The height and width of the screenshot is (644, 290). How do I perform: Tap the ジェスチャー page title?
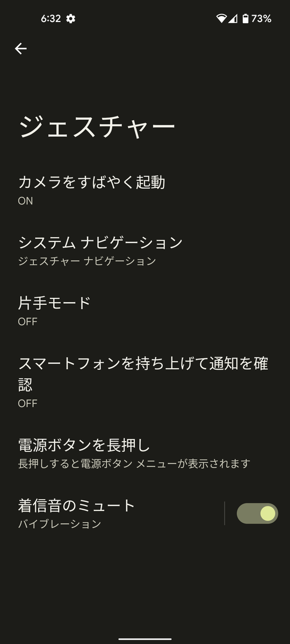click(x=97, y=127)
